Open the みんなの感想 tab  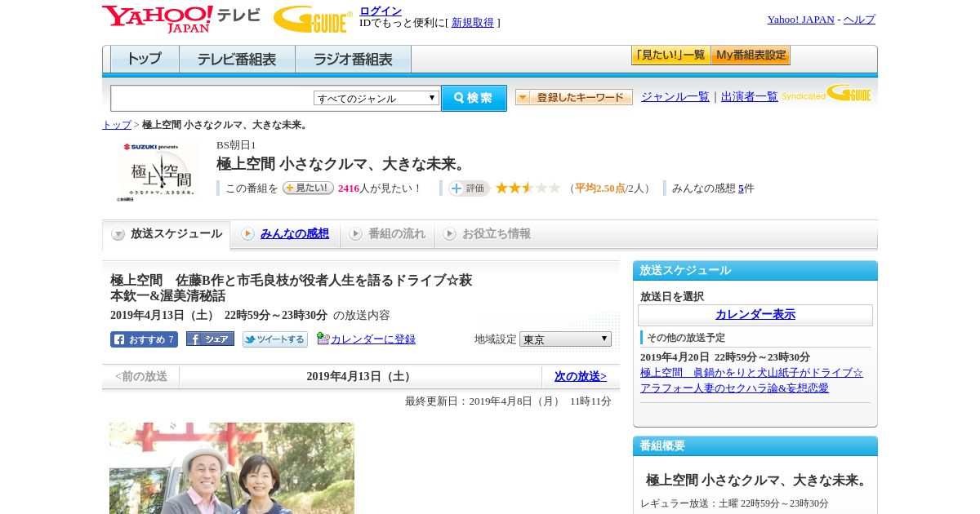[285, 234]
